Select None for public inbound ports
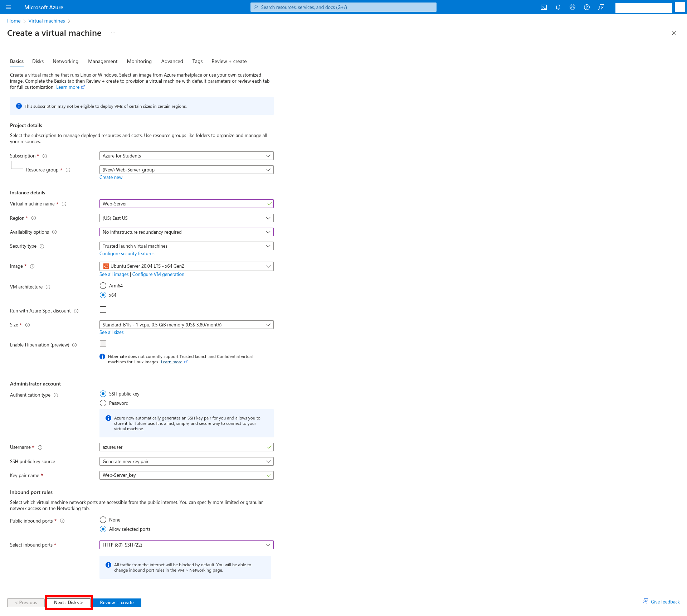Screen dimensions: 687x616 [103, 520]
